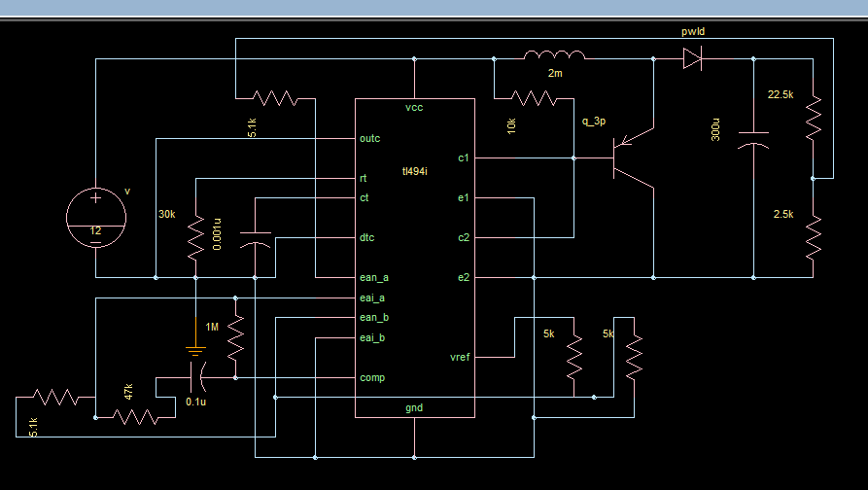
Task: Select the 2.5k resistor symbol
Action: pos(813,238)
